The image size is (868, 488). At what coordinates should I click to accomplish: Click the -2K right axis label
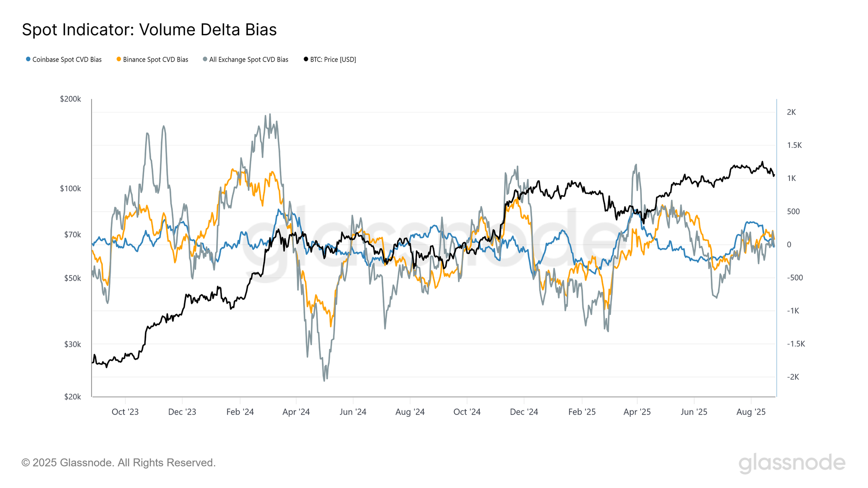[x=793, y=377]
